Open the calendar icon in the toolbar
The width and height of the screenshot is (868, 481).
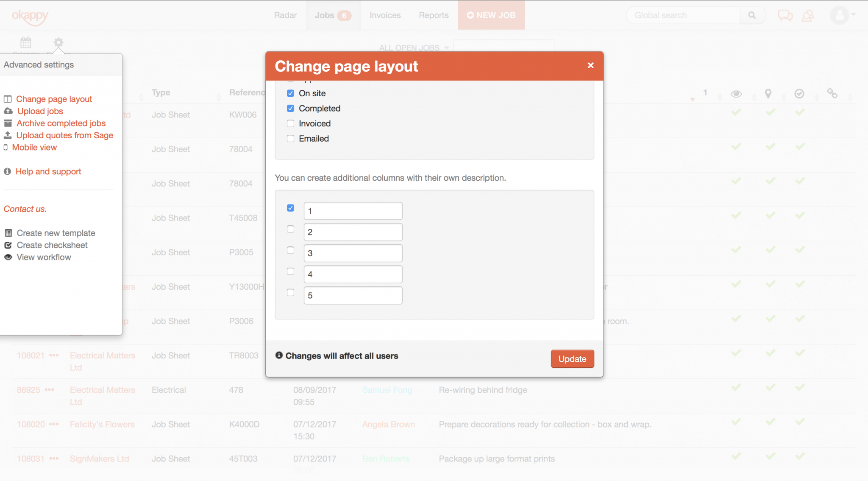tap(26, 42)
